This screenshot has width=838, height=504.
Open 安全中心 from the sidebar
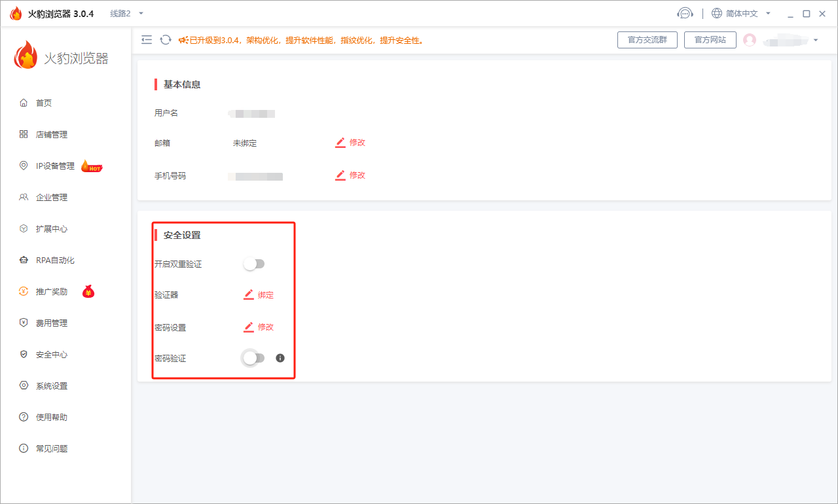52,355
